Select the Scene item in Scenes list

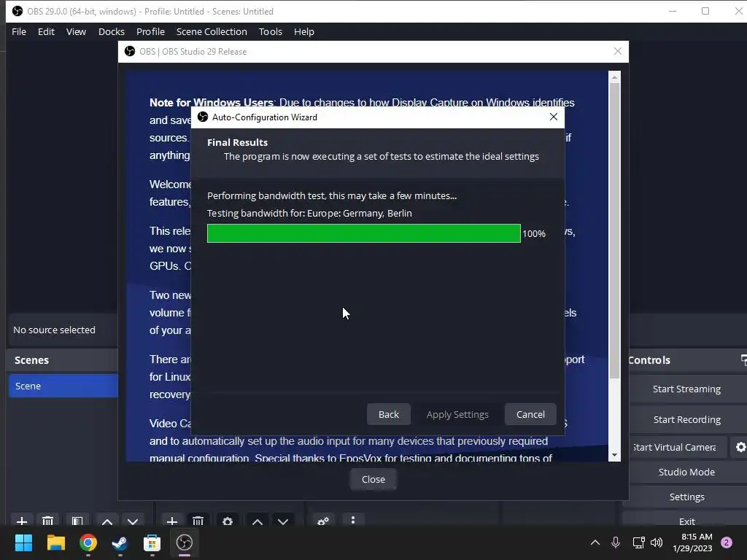(x=63, y=386)
